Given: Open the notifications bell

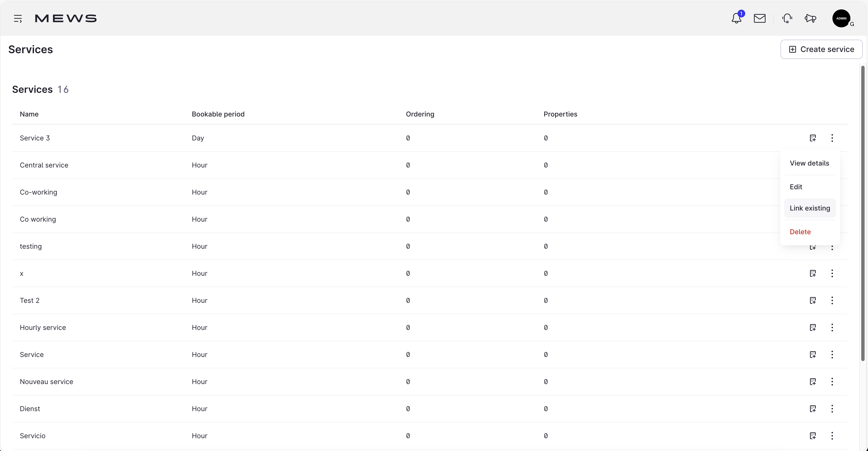Looking at the screenshot, I should (x=737, y=18).
